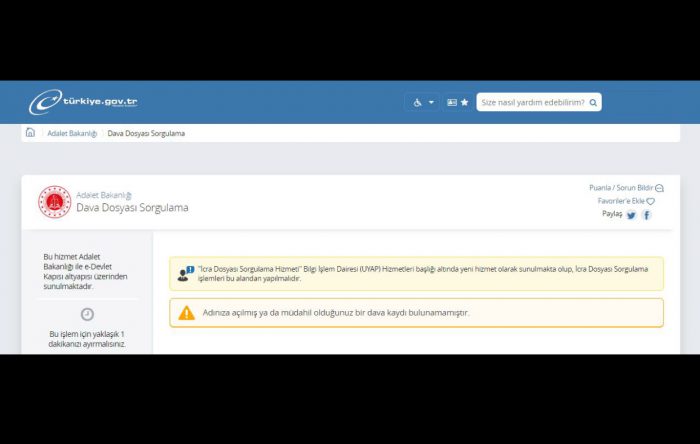
Task: Open 'Puanla / Sorun Bildir' link
Action: click(x=621, y=188)
